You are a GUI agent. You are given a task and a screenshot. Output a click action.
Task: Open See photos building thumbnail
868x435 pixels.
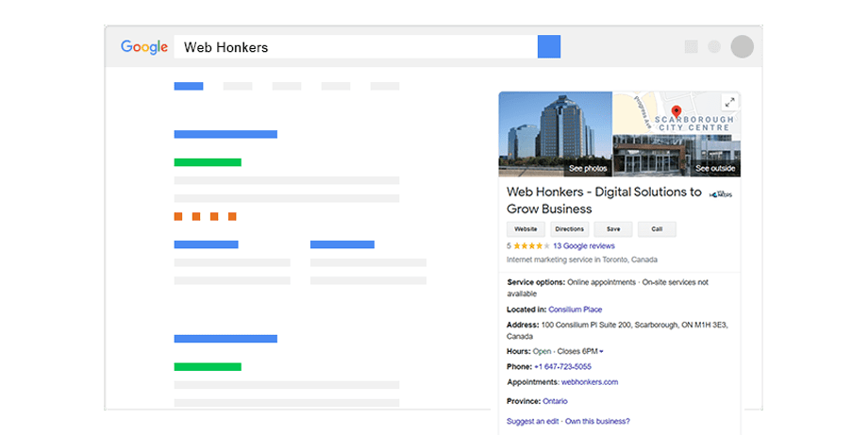coord(555,134)
